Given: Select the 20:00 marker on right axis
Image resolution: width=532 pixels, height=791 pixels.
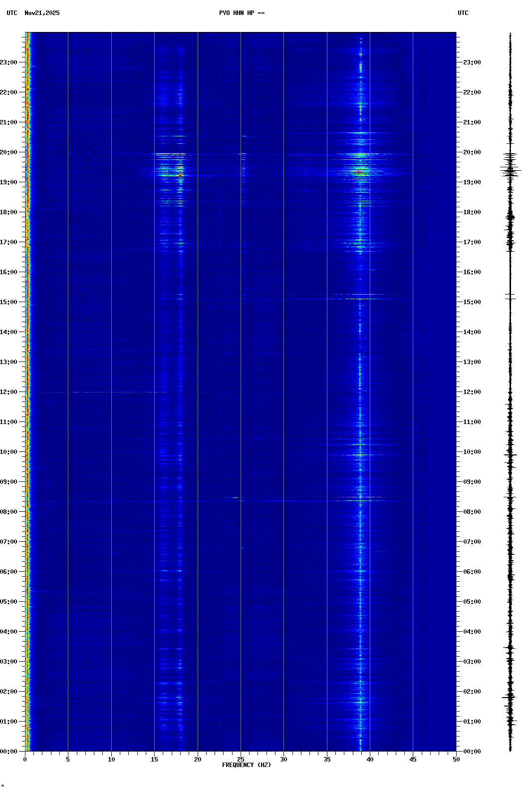Looking at the screenshot, I should (x=472, y=152).
